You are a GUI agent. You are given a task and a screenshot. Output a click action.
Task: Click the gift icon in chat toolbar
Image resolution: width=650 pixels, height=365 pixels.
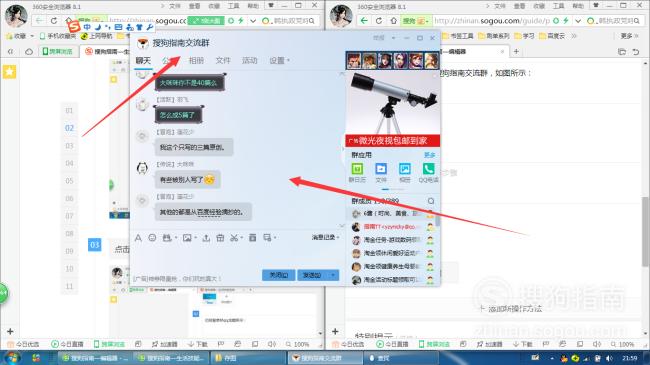pos(220,238)
